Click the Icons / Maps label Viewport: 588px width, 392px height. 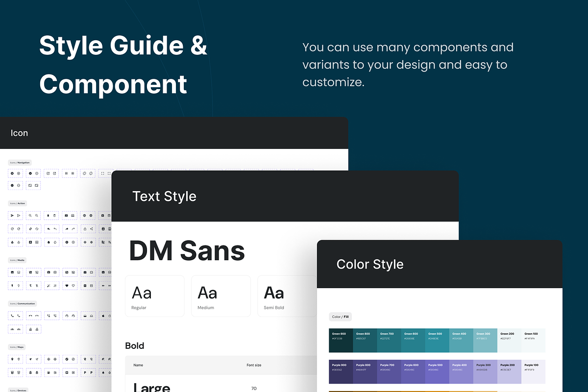[17, 347]
